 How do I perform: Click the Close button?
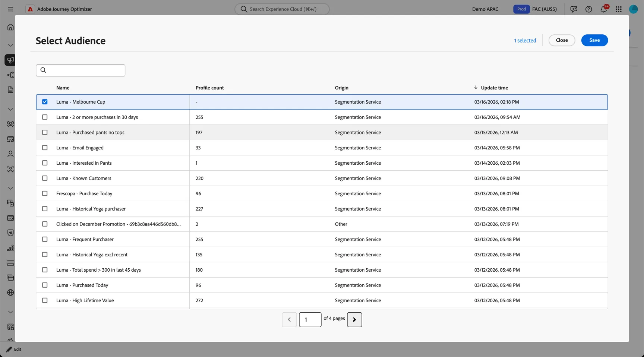click(x=562, y=40)
